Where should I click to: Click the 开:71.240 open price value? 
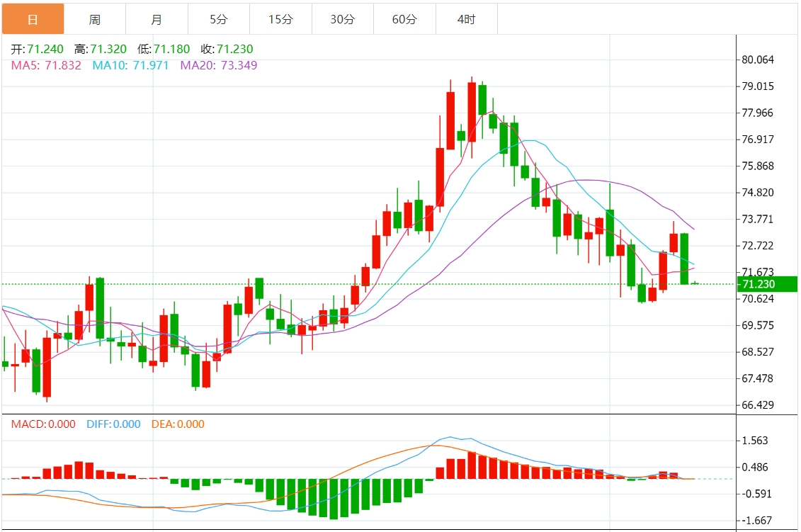tap(38, 49)
